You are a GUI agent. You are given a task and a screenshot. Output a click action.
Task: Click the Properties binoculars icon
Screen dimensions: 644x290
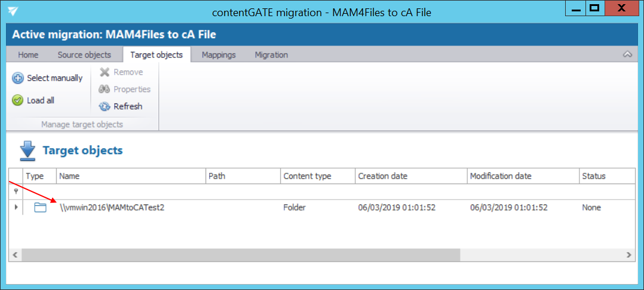click(105, 89)
